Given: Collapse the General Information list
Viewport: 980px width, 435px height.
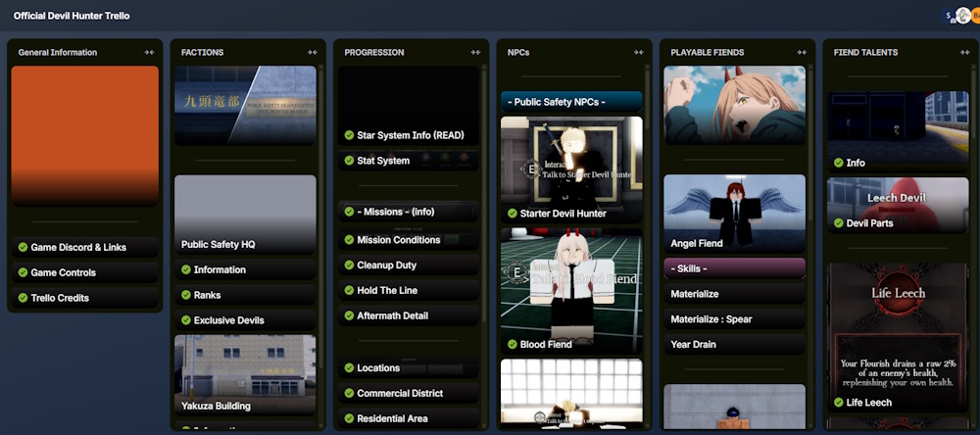Looking at the screenshot, I should click(149, 53).
